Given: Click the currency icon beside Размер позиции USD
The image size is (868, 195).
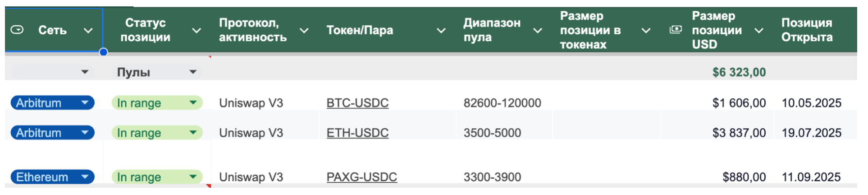Looking at the screenshot, I should pyautogui.click(x=675, y=30).
